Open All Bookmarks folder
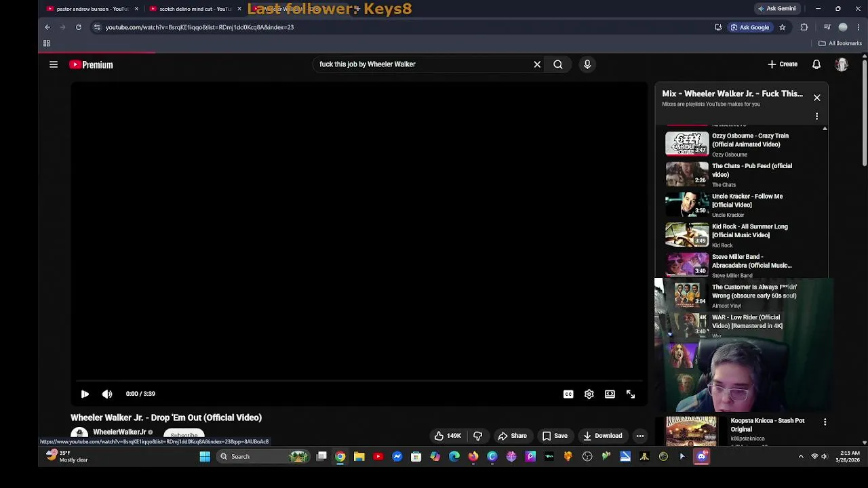Image resolution: width=868 pixels, height=488 pixels. [x=840, y=43]
